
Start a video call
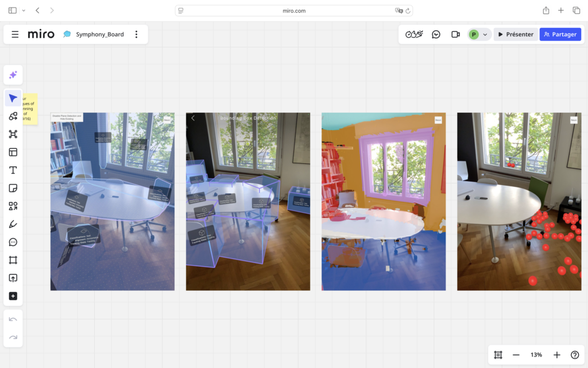point(455,34)
